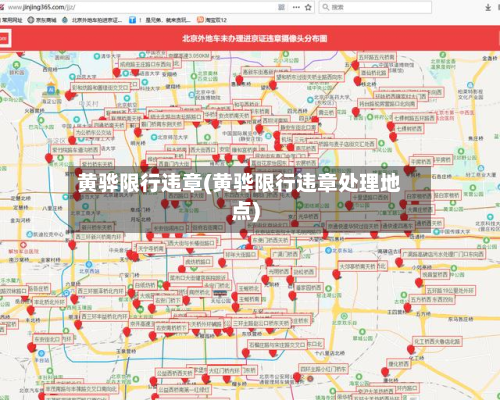Click into the browser search box
Screen dimensions: 500x400
click(375, 7)
